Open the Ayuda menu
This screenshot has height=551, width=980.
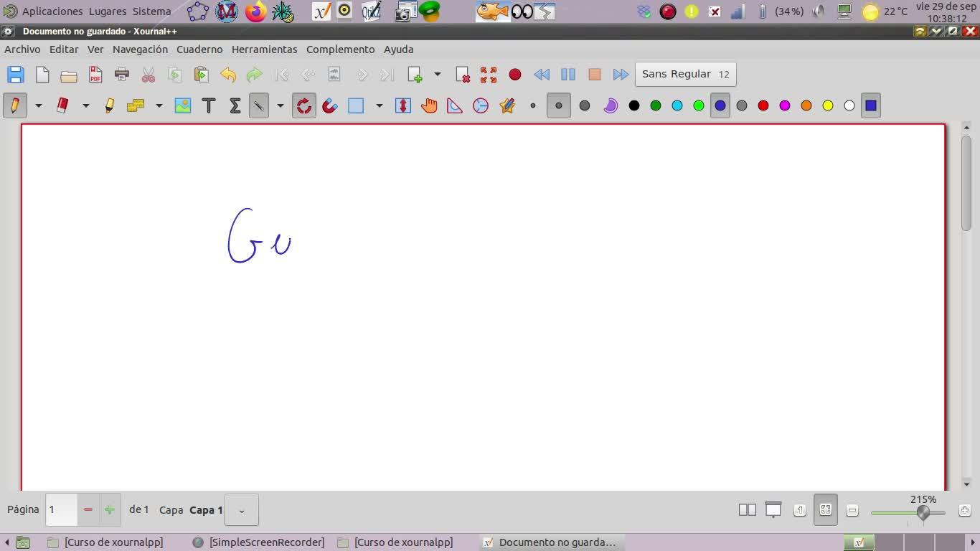pyautogui.click(x=398, y=50)
